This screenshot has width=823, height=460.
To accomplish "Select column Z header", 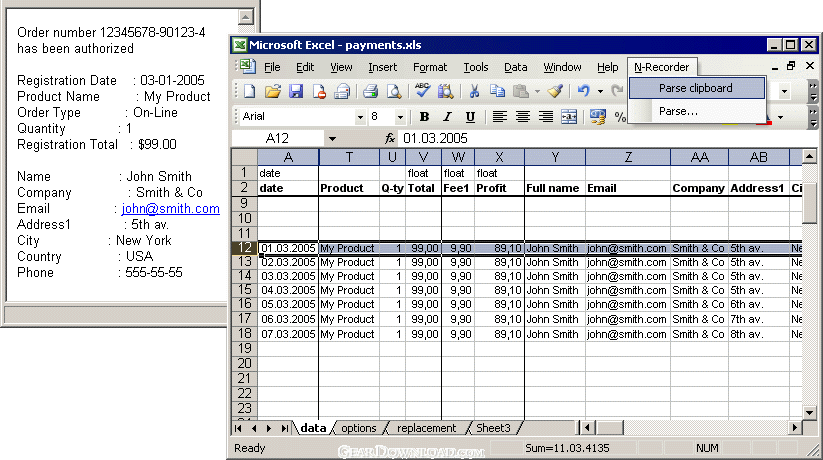I will [x=628, y=156].
